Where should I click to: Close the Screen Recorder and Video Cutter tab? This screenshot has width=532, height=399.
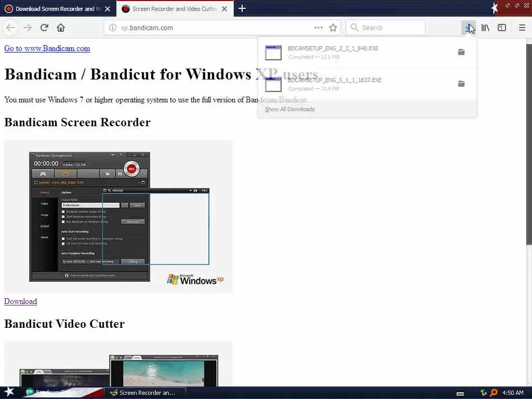click(224, 9)
